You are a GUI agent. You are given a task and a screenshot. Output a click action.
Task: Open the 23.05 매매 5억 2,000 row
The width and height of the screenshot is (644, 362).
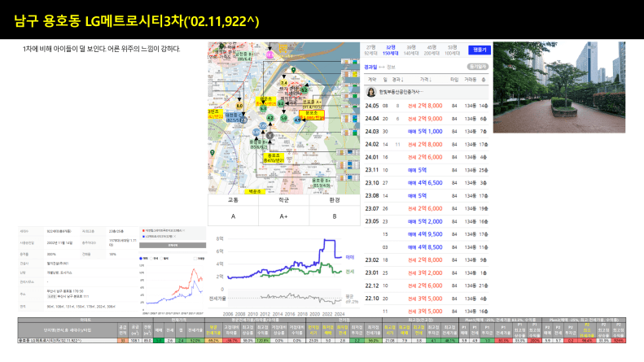pyautogui.click(x=427, y=221)
